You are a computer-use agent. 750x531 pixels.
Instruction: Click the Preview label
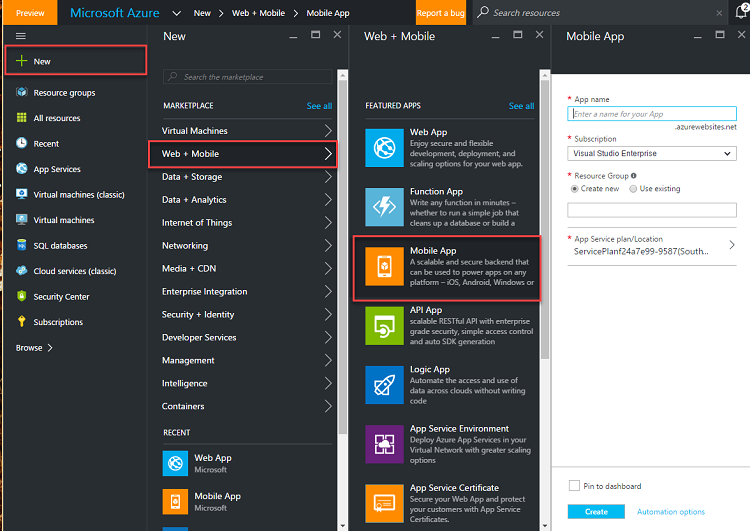[x=30, y=13]
